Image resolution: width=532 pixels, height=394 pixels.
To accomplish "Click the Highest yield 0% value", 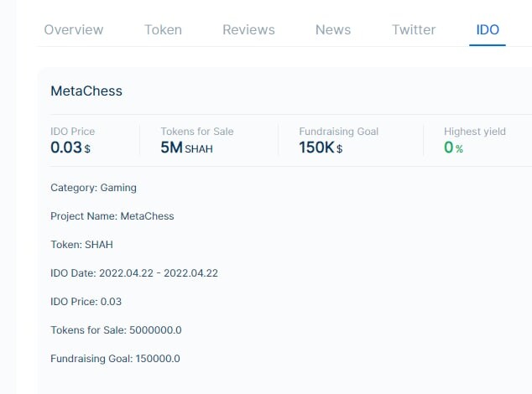I will pos(453,148).
